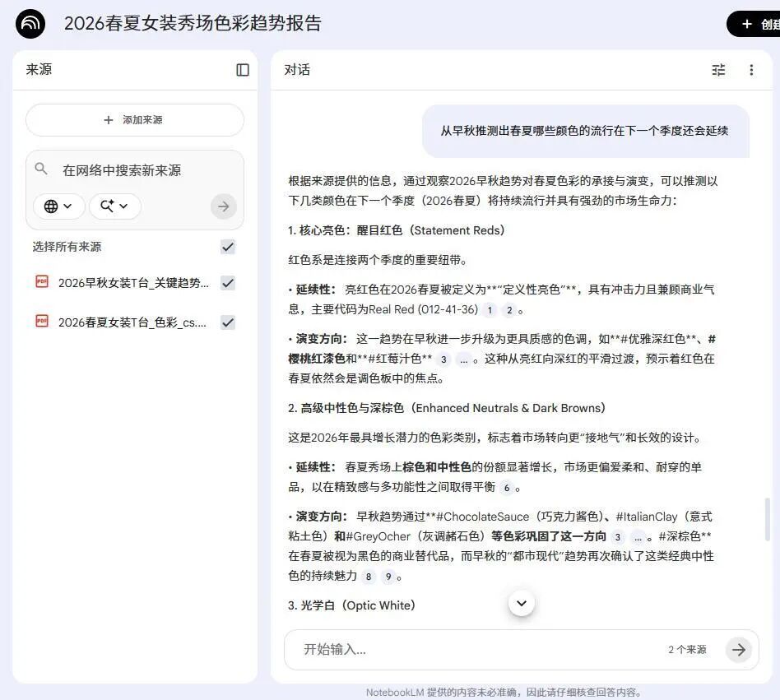This screenshot has width=780, height=700.
Task: Click the 创建 button at top right
Action: 753,24
